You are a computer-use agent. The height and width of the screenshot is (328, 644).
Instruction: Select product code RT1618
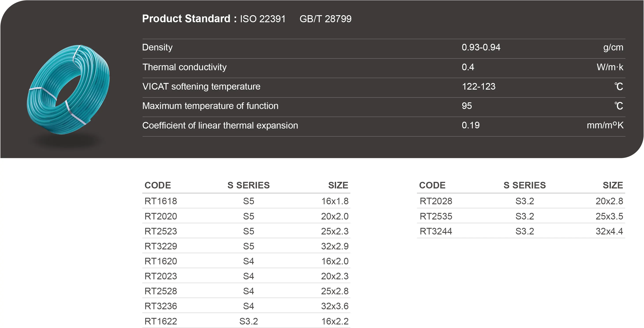pyautogui.click(x=161, y=201)
